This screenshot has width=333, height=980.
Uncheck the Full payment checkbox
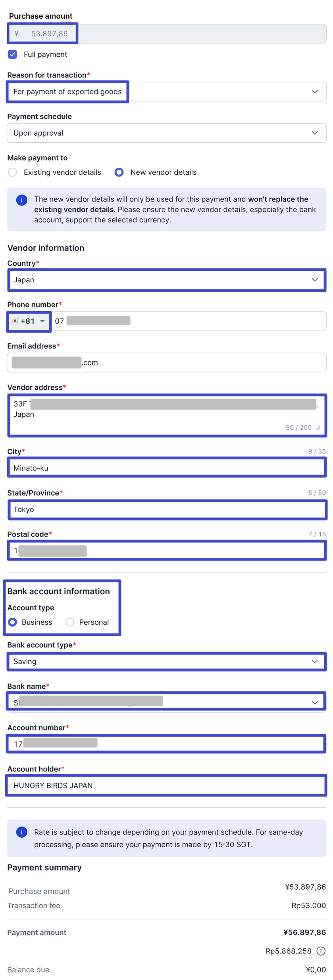point(13,54)
